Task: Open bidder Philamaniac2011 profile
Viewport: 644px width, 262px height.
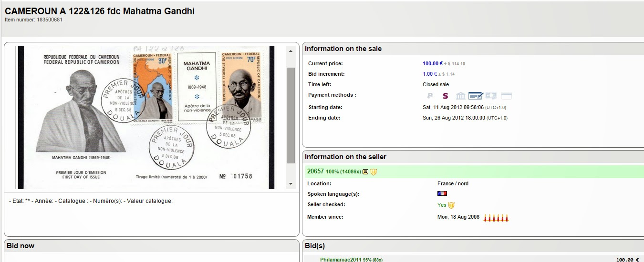Action: [341, 260]
